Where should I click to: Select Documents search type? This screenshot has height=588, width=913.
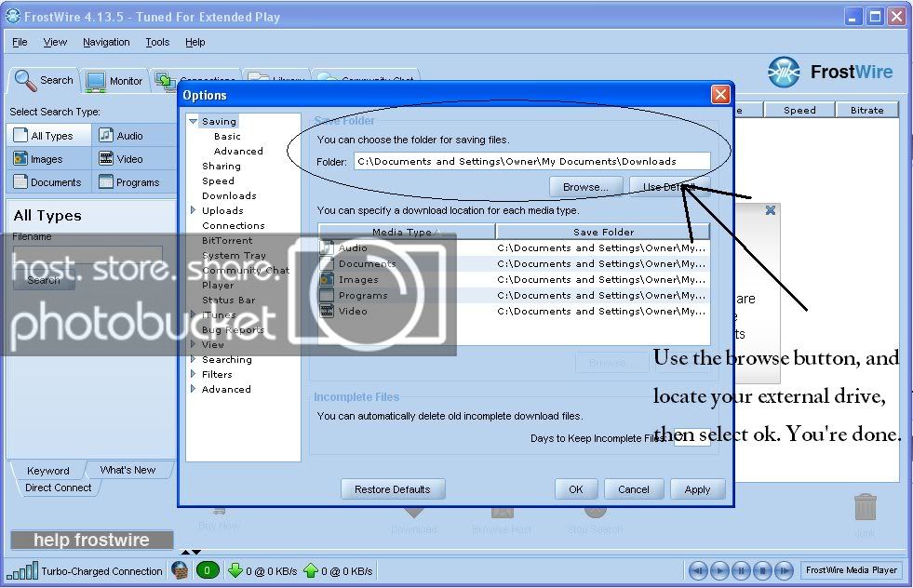49,182
